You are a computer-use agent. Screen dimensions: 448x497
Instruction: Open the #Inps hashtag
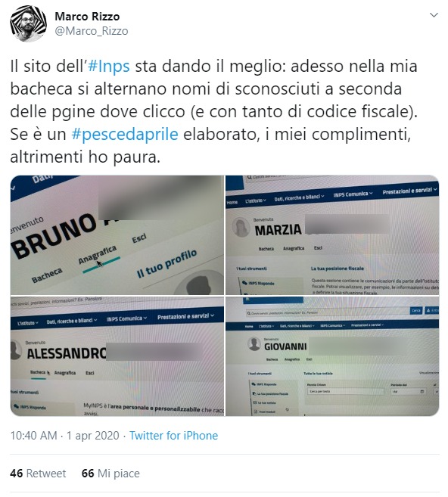(108, 67)
